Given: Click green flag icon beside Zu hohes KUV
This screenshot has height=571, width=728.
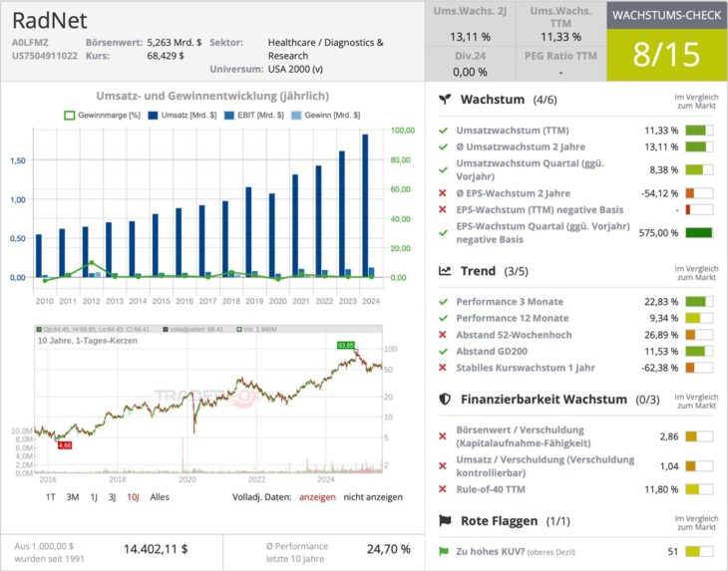Looking at the screenshot, I should 444,551.
